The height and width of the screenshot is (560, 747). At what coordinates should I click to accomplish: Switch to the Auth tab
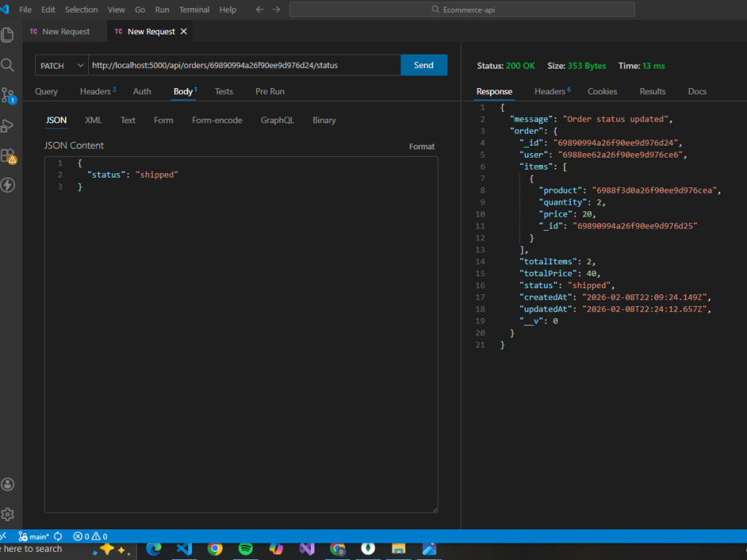click(142, 91)
